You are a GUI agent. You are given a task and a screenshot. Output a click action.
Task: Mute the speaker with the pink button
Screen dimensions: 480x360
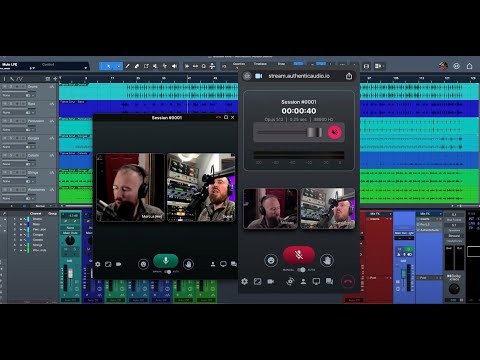(335, 132)
